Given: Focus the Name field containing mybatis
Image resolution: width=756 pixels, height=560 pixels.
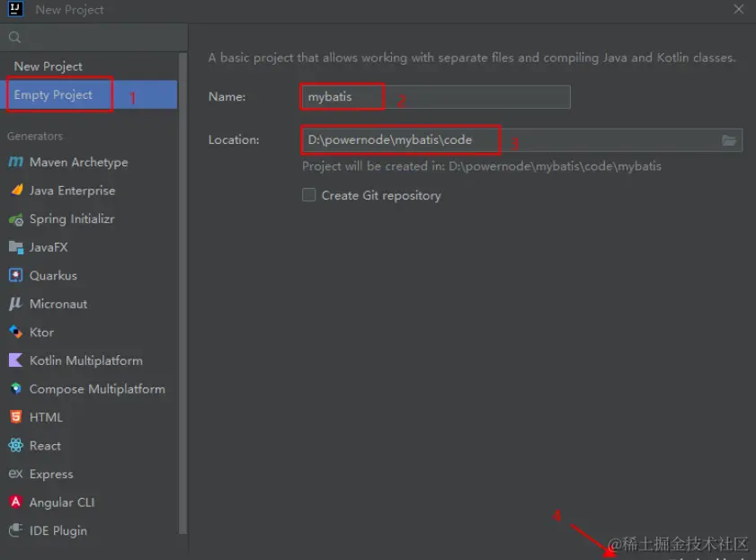Looking at the screenshot, I should pyautogui.click(x=436, y=97).
